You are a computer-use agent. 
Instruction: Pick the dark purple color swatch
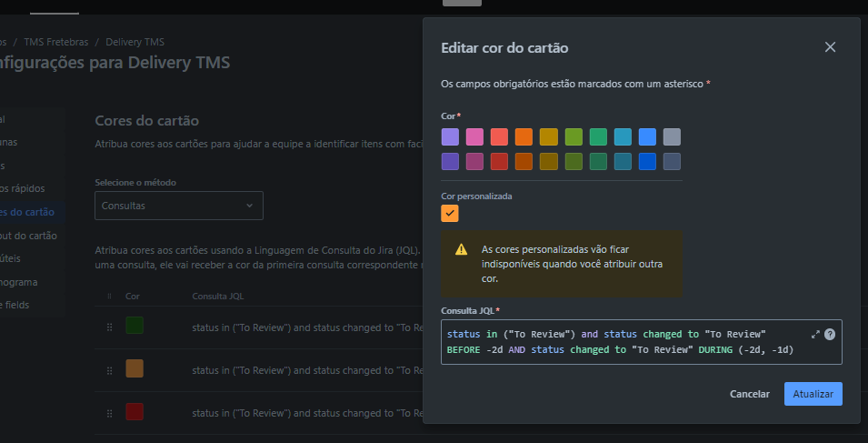(450, 162)
